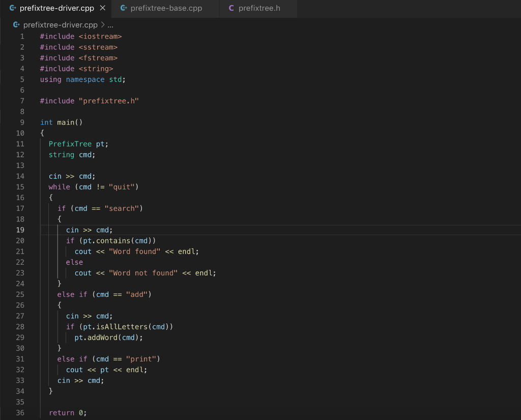Click the addWord method call
Screen dimensions: 521x420
click(102, 338)
